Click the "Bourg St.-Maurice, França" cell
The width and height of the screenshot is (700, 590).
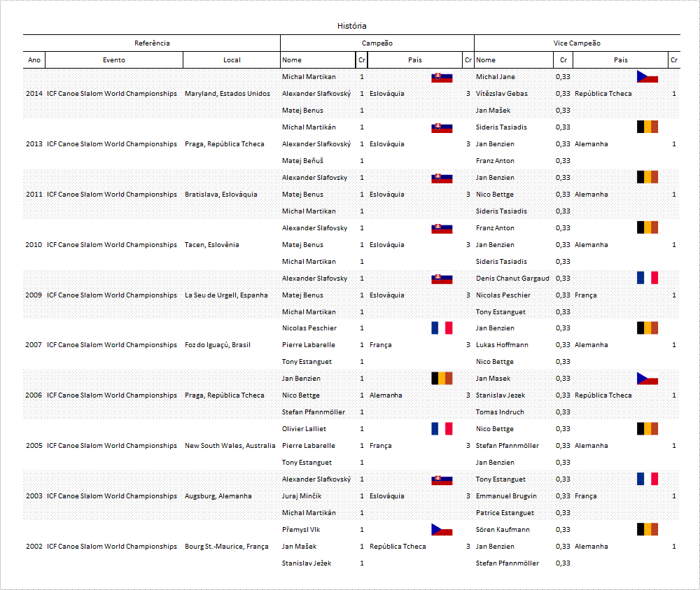coord(226,547)
